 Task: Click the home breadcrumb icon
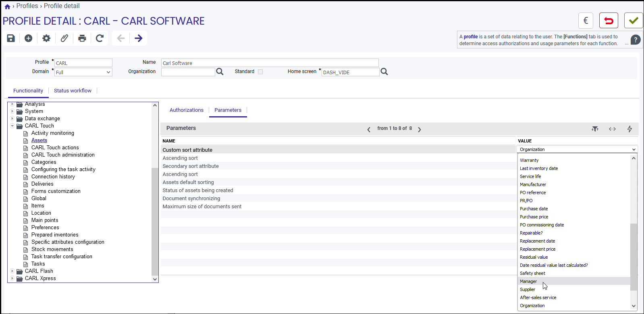[x=7, y=6]
